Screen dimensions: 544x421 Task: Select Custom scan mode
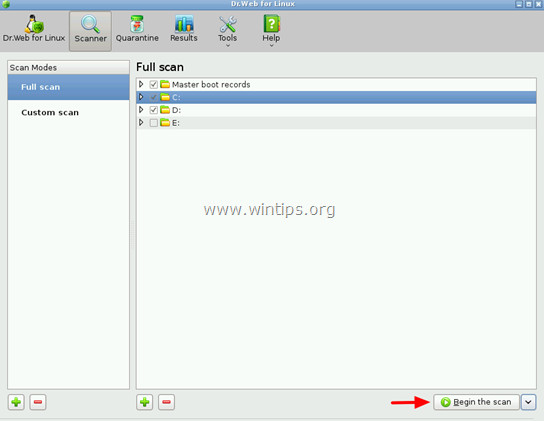pyautogui.click(x=68, y=112)
